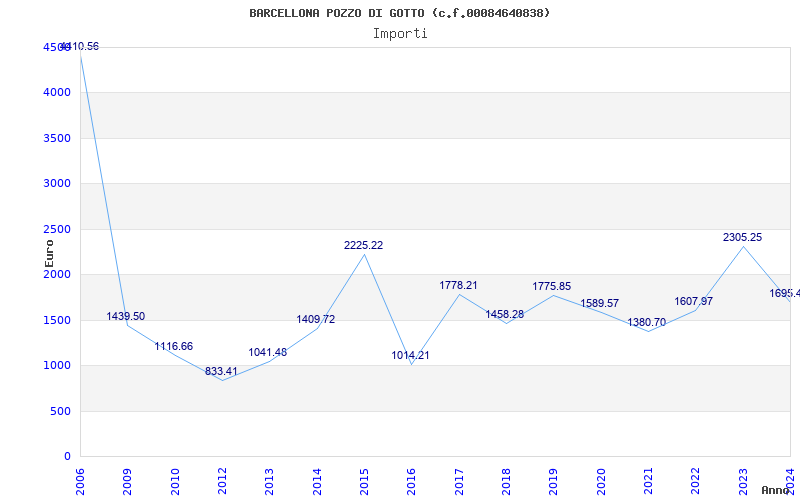Select the 833.41 data label
Viewport: 800px width, 500px height.
pyautogui.click(x=221, y=371)
